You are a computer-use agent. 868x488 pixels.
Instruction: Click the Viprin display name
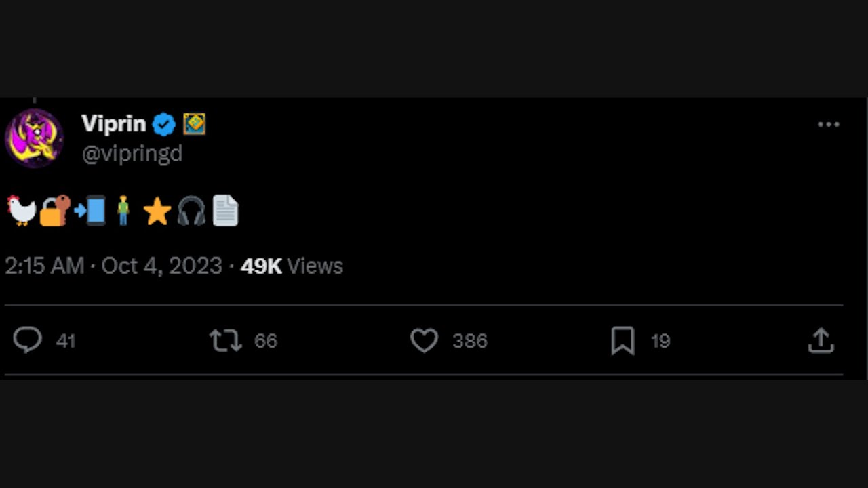point(114,124)
